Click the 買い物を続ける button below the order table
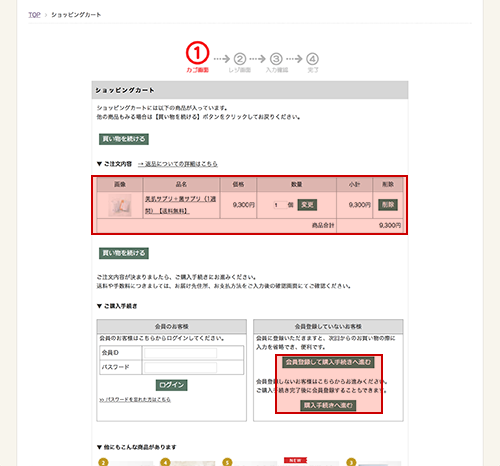 click(124, 253)
